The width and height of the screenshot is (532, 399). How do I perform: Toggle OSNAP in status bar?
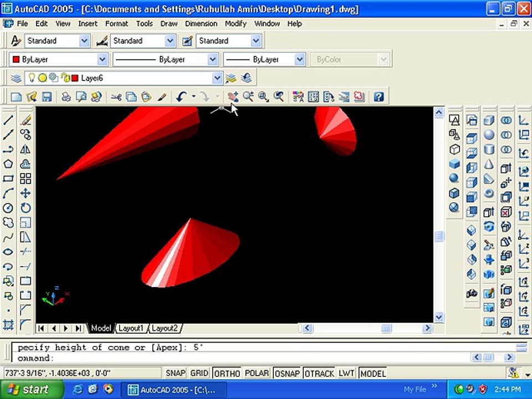pyautogui.click(x=287, y=373)
